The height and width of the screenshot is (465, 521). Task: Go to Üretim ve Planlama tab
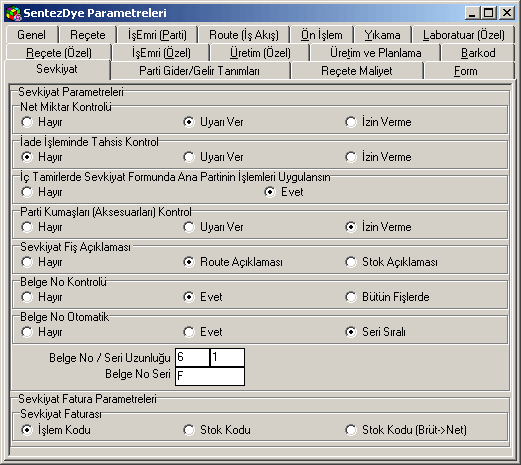[x=375, y=53]
